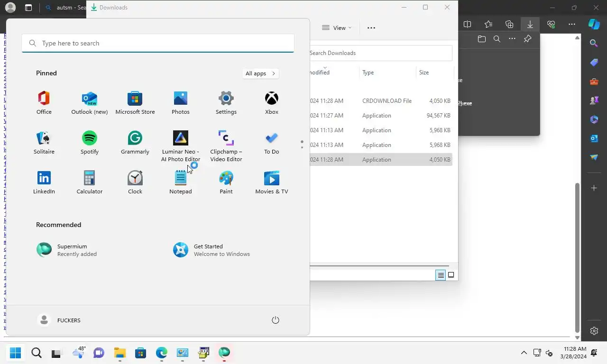Open Notepad from Pinned
The height and width of the screenshot is (364, 607).
[x=181, y=182]
